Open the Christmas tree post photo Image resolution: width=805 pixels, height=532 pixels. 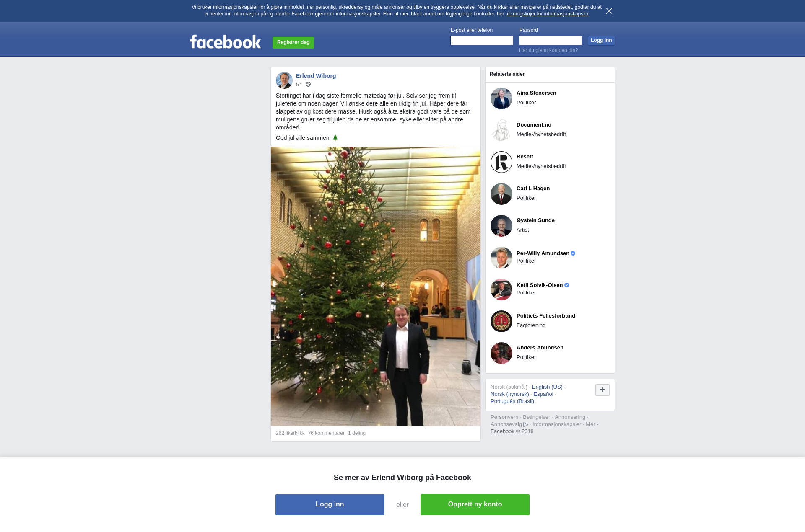(376, 286)
